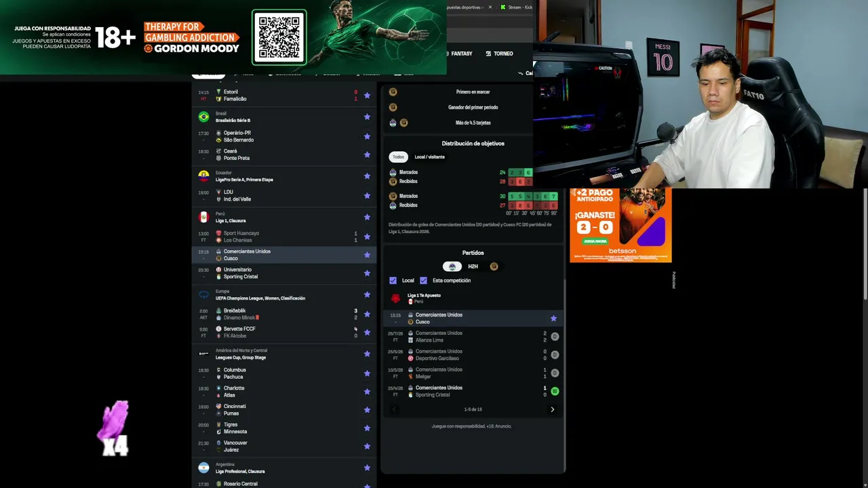This screenshot has height=488, width=868.
Task: Open the Más de 4.5 tarjetas market
Action: pyautogui.click(x=473, y=123)
